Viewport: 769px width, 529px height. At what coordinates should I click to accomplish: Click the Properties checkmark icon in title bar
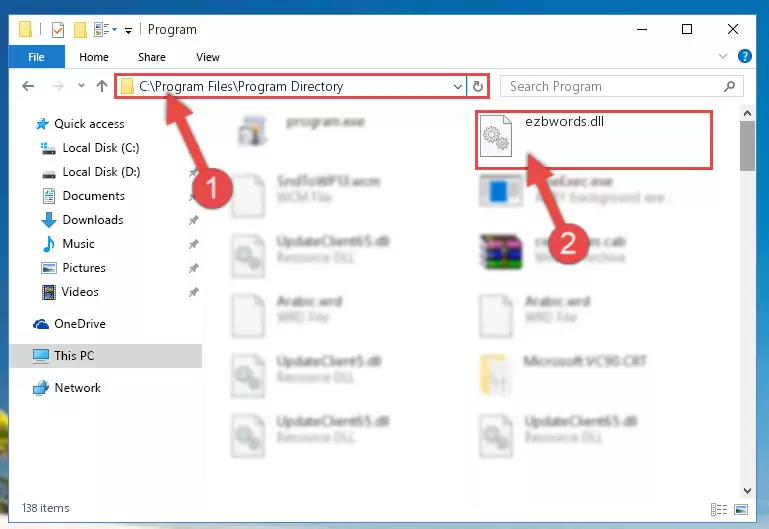[58, 30]
